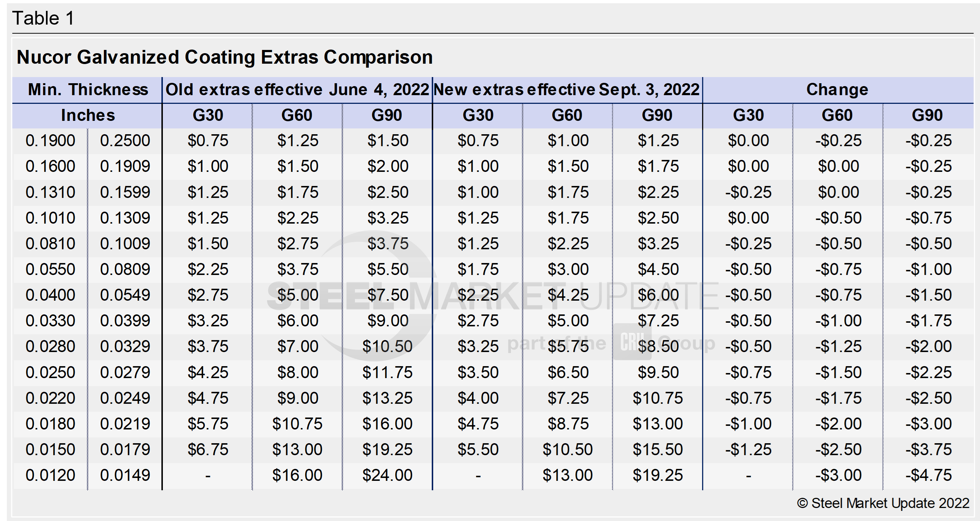Screen dimensions: 980x521
Task: Select the $24.00 cell in the table
Action: (387, 475)
